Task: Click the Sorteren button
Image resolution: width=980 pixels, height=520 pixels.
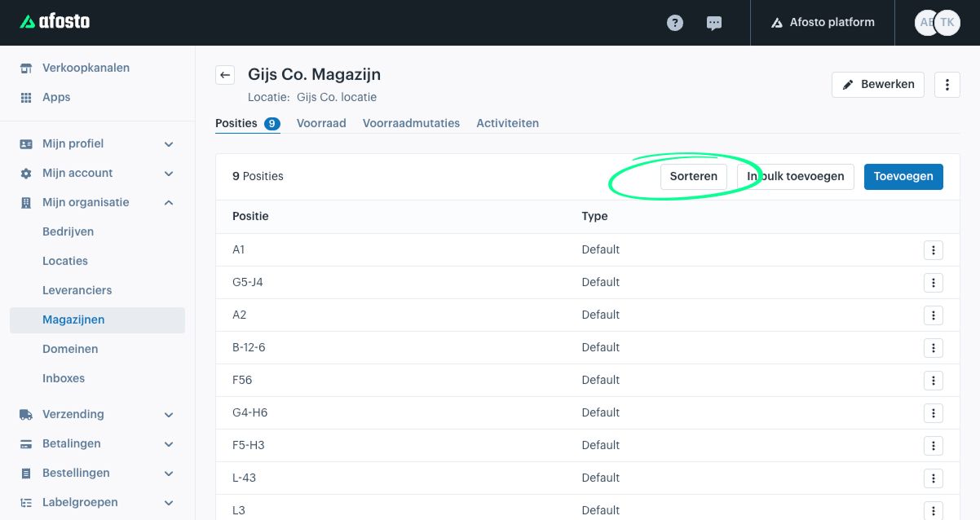Action: tap(693, 176)
